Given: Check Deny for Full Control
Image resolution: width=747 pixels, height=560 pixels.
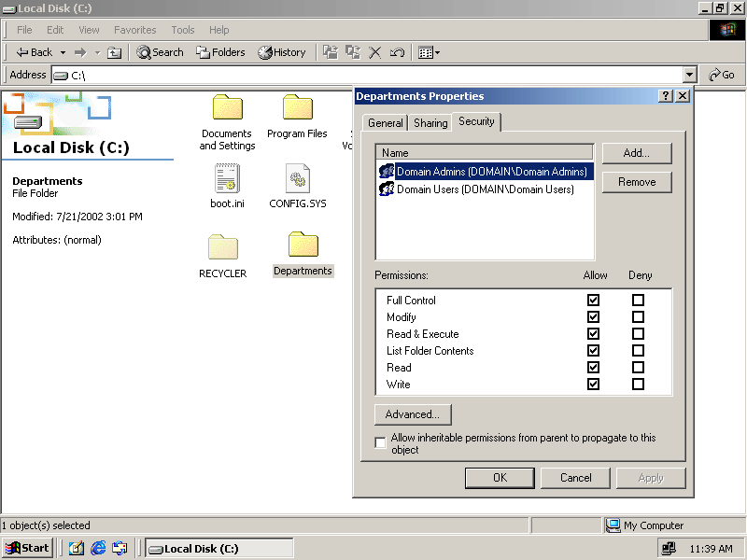Looking at the screenshot, I should tap(638, 301).
